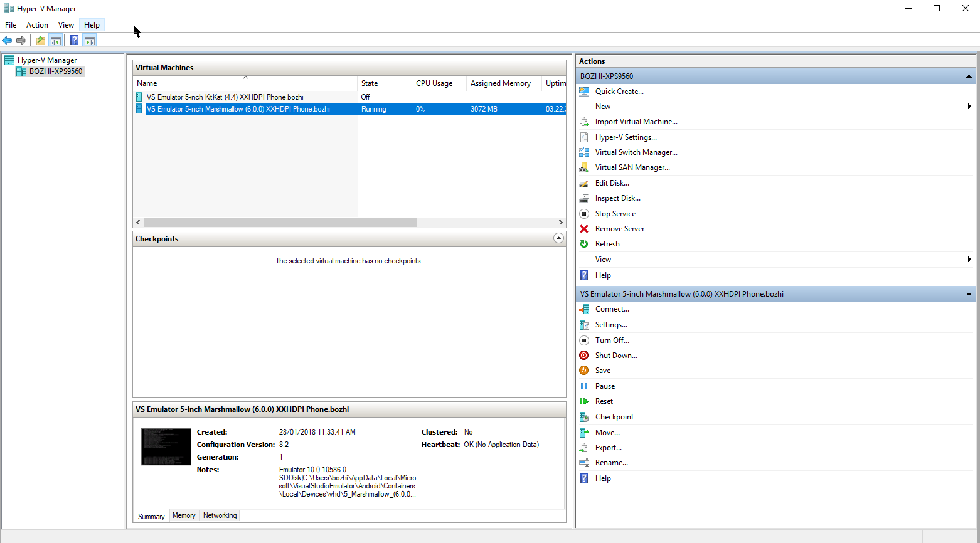The width and height of the screenshot is (980, 543).
Task: Click Virtual Switch Manager... action
Action: coord(636,152)
